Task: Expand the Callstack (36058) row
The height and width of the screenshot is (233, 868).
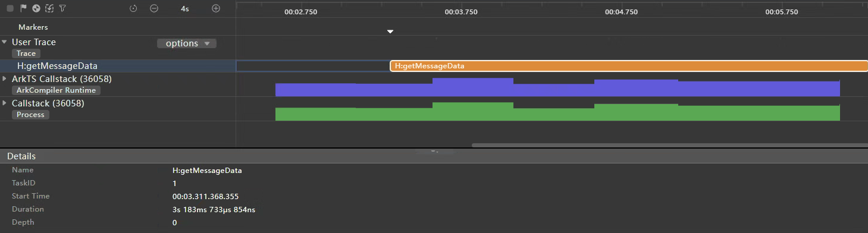Action: point(5,103)
